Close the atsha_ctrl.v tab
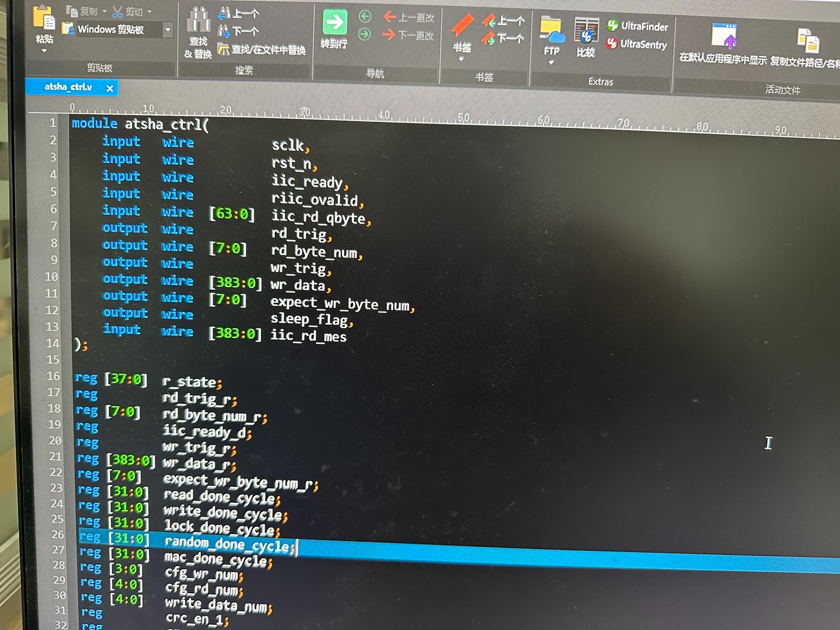The width and height of the screenshot is (840, 630). coord(110,88)
